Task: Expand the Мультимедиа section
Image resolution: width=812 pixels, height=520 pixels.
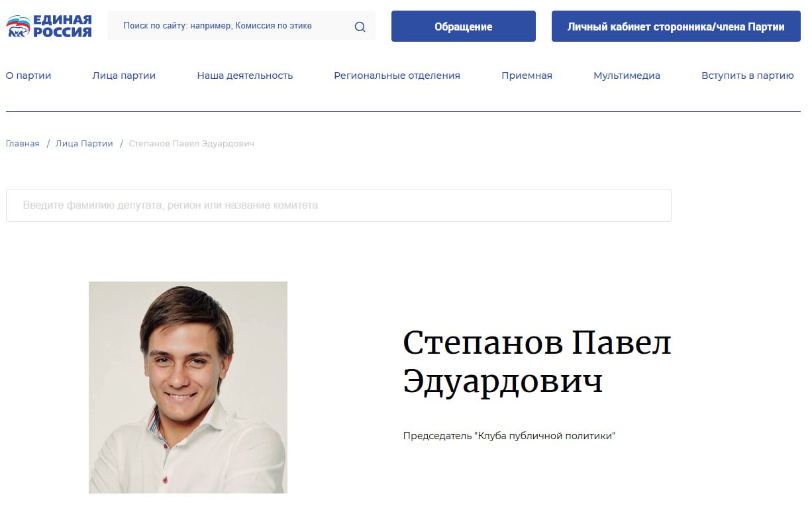Action: 626,76
